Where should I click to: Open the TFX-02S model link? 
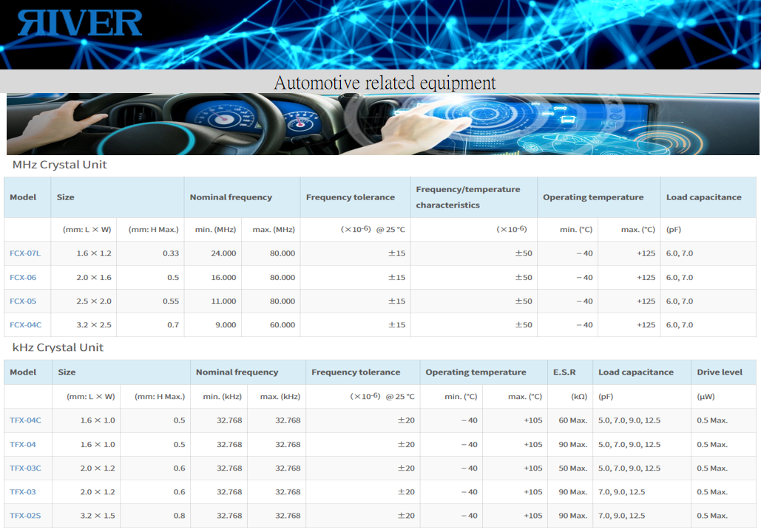pyautogui.click(x=25, y=516)
